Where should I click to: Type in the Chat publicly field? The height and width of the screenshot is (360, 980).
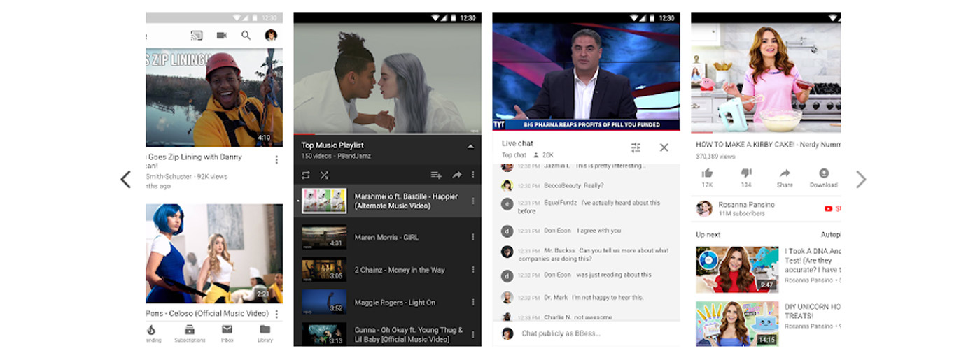pos(595,333)
